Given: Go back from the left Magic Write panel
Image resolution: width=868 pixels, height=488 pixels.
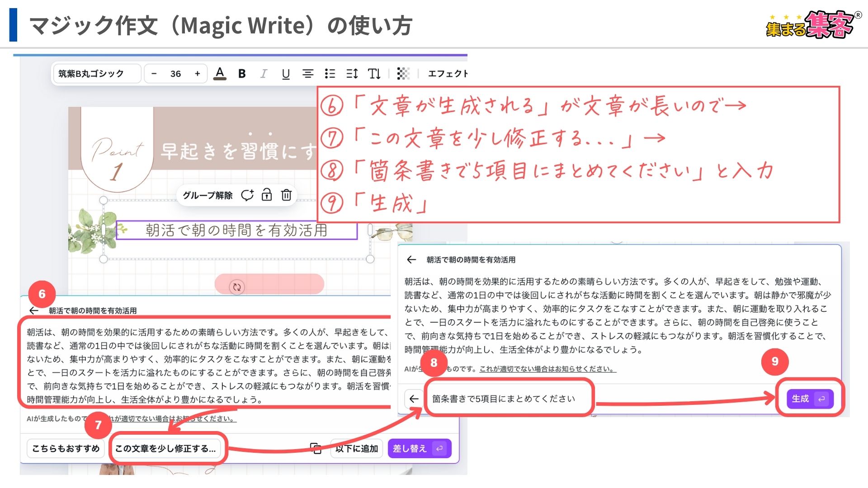Looking at the screenshot, I should coord(34,310).
